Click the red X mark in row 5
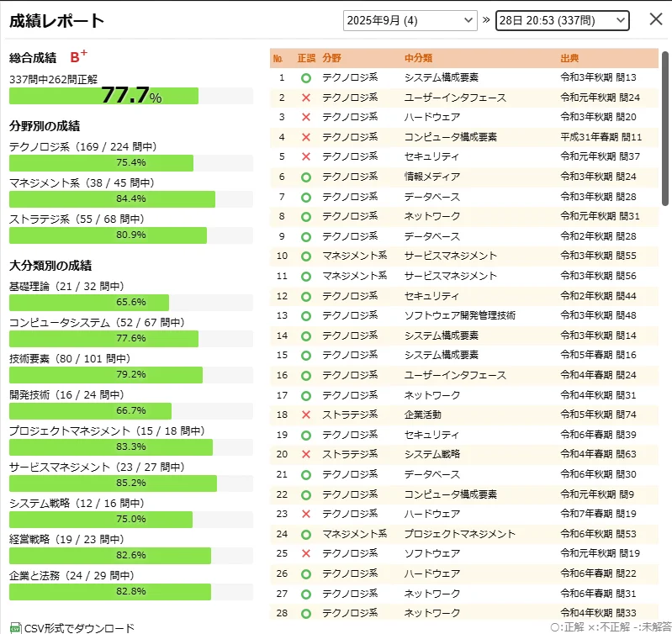This screenshot has width=672, height=634. [306, 156]
